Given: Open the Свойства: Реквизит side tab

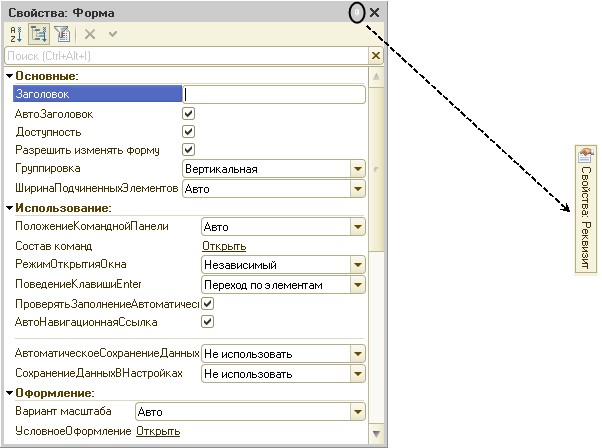Looking at the screenshot, I should coord(585,208).
